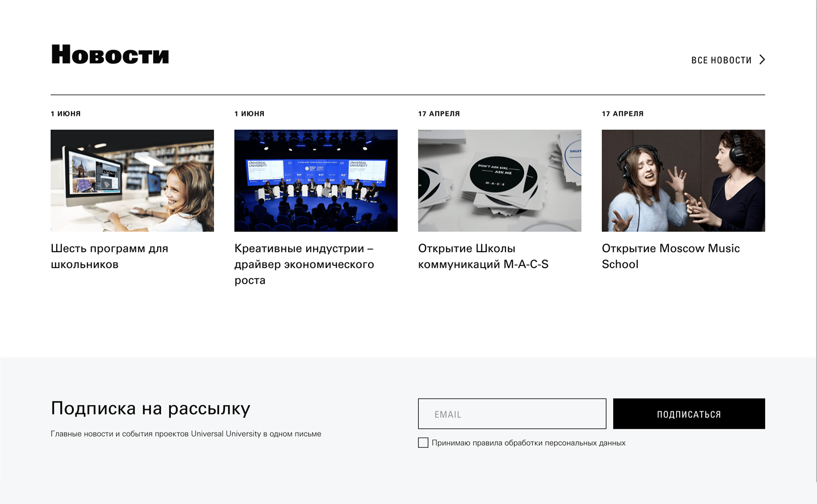Click Принимаю правила обработки персональных данных label
This screenshot has width=817, height=504.
[528, 443]
